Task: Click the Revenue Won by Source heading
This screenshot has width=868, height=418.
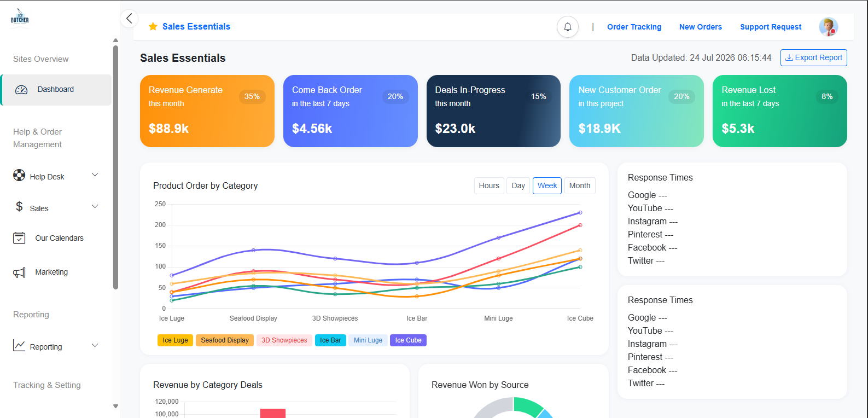Action: pos(480,385)
